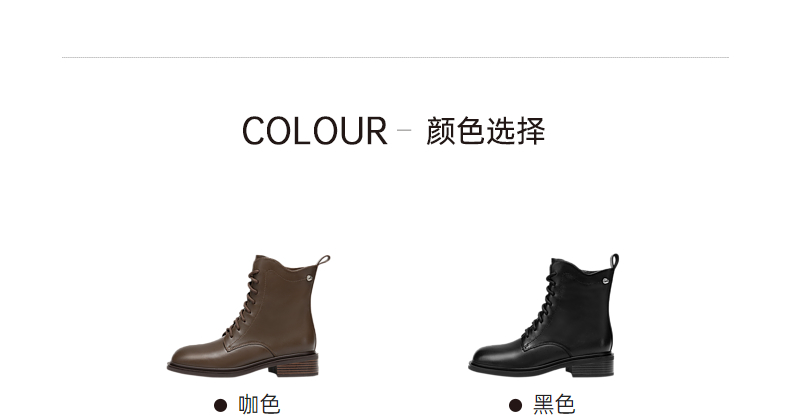Click the laces on the black boot
This screenshot has height=418, width=790.
[x=542, y=301]
